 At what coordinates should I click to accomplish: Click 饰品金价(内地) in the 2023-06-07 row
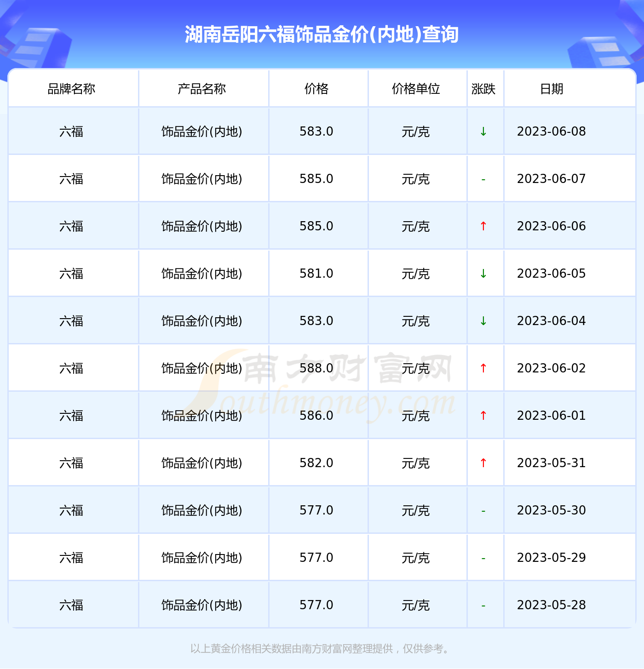[x=202, y=179]
